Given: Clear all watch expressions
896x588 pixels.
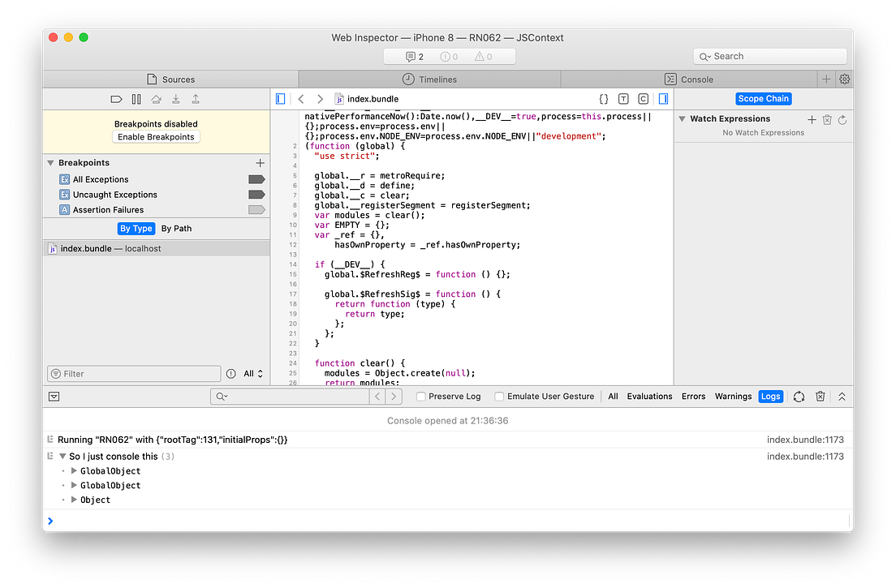Looking at the screenshot, I should point(827,119).
